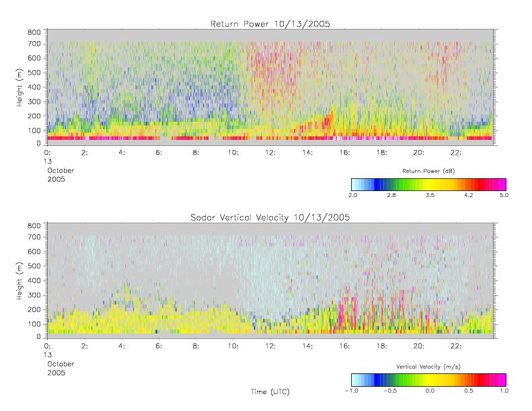
Task: Click the "6:" time tick under Return Power plot
Action: coord(159,153)
